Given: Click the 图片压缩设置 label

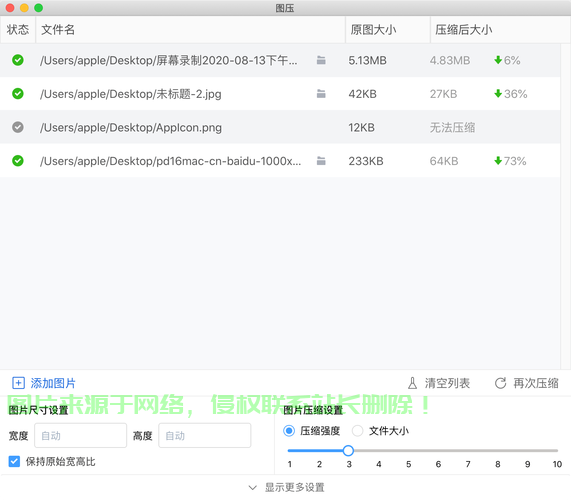Looking at the screenshot, I should (313, 410).
